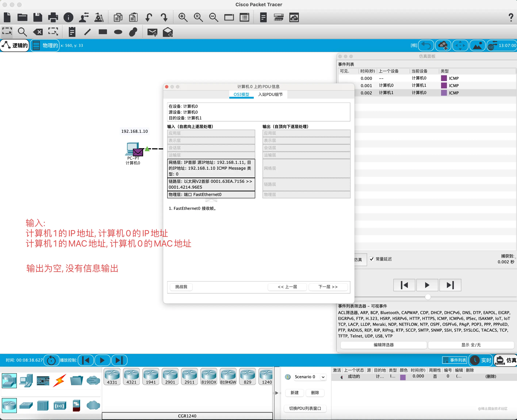
Task: Step back in the 仿真面板 controls
Action: pos(404,285)
